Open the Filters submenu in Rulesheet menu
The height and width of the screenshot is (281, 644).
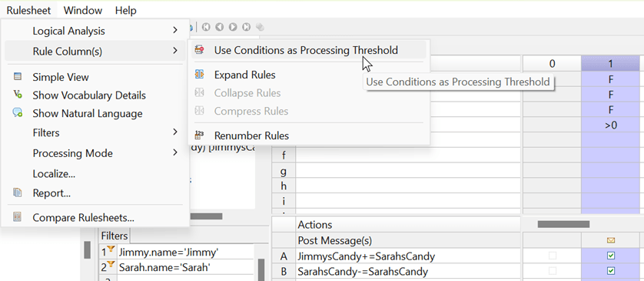(x=95, y=132)
